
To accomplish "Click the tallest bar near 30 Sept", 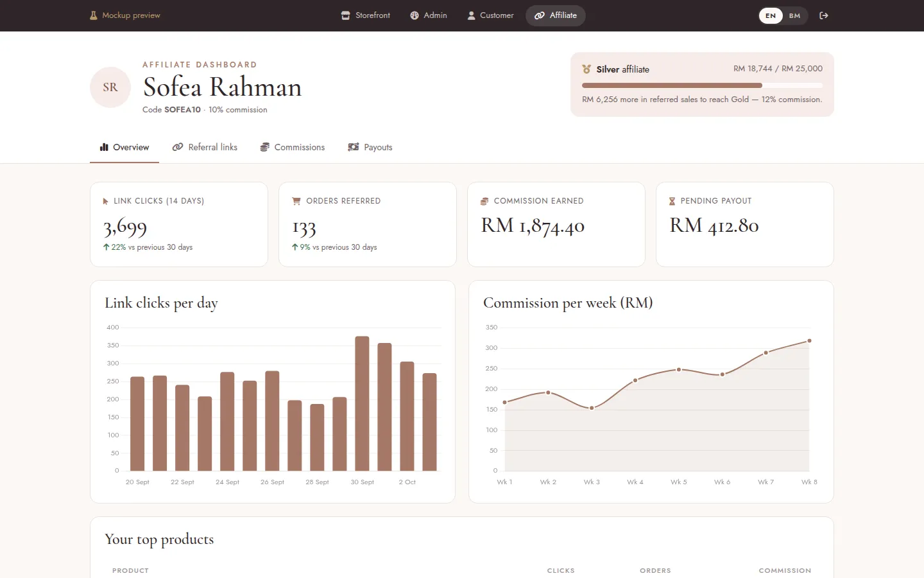I will click(362, 403).
